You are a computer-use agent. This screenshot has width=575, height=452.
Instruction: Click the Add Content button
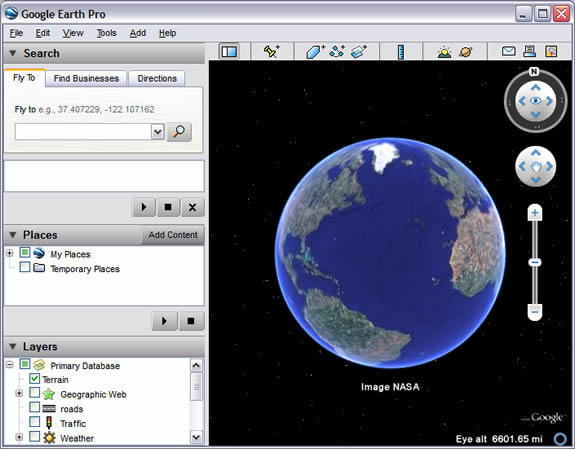point(173,235)
